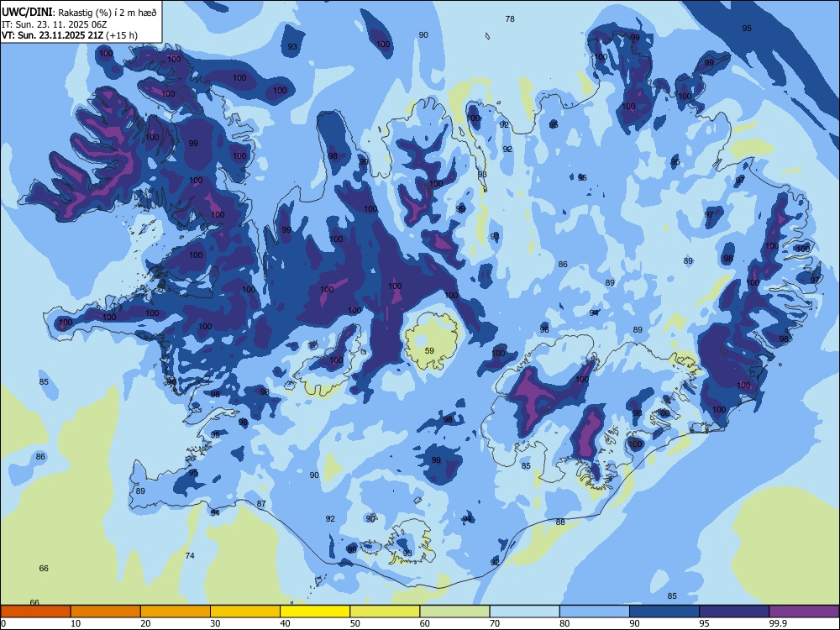Image resolution: width=840 pixels, height=630 pixels.
Task: Click the legend scale label 40
Action: coord(286,623)
